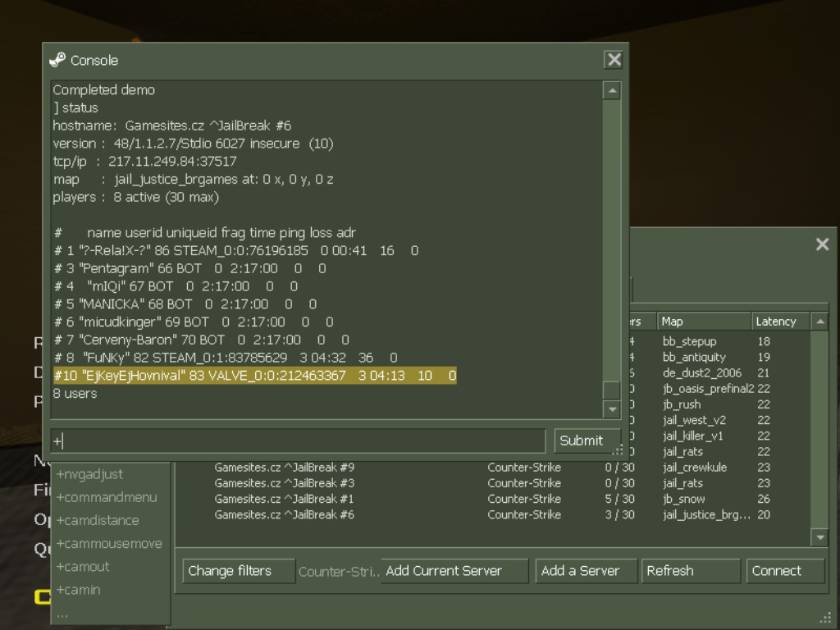Click the "Pentagram" BOT player row

click(x=189, y=268)
